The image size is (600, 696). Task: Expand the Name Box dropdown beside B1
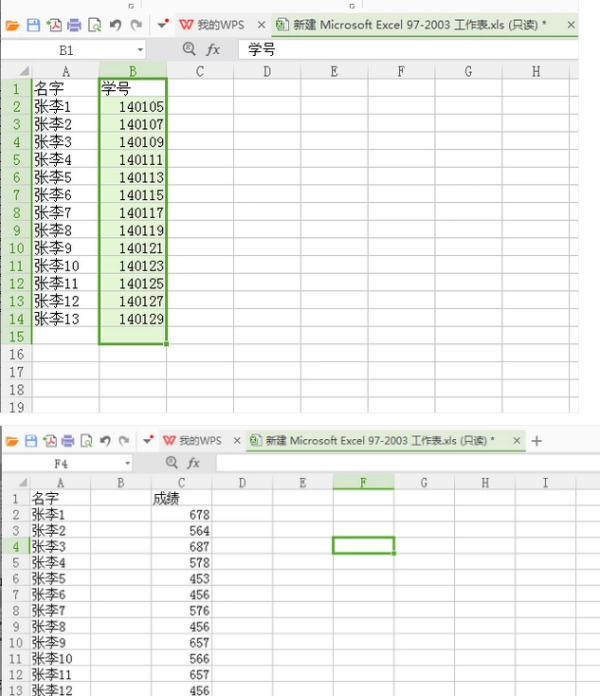140,50
